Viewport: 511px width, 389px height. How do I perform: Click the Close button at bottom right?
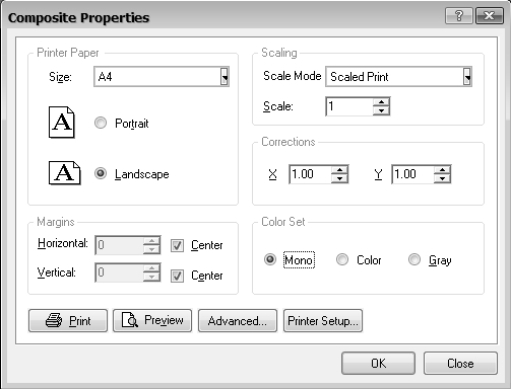pos(460,363)
